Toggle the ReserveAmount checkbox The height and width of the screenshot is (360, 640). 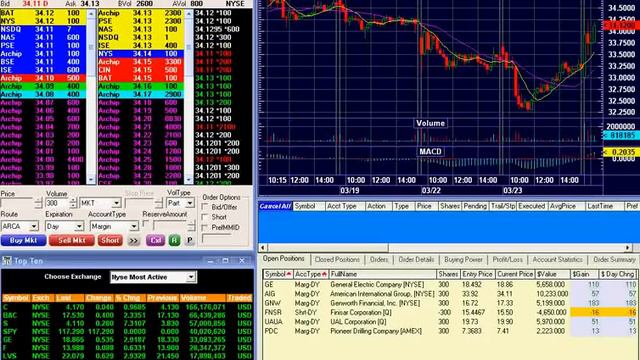tap(146, 224)
